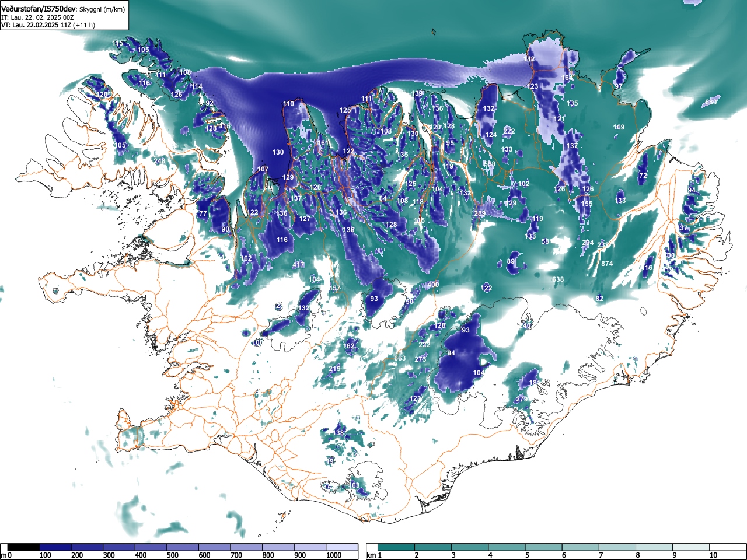Image resolution: width=747 pixels, height=560 pixels.
Task: Select the "124" visibility value
Action: point(491,135)
